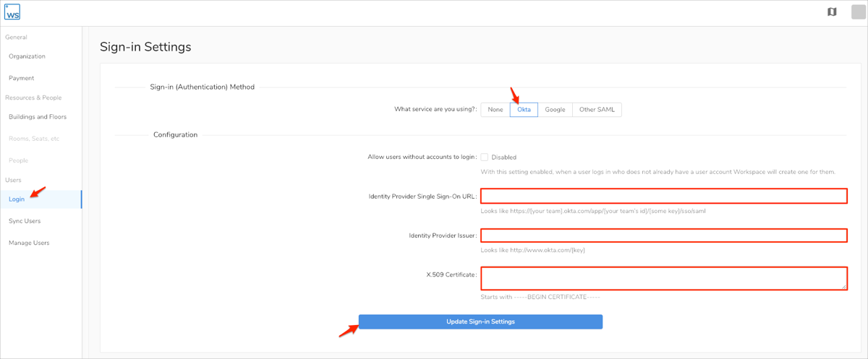Select Rooms, Seats, etc sidebar item
The image size is (868, 359).
(34, 139)
